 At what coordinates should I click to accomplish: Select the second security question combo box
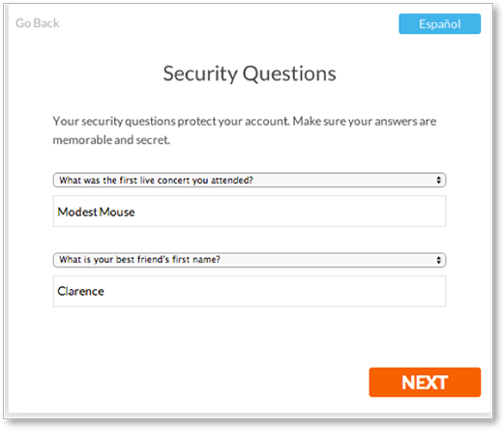click(250, 260)
